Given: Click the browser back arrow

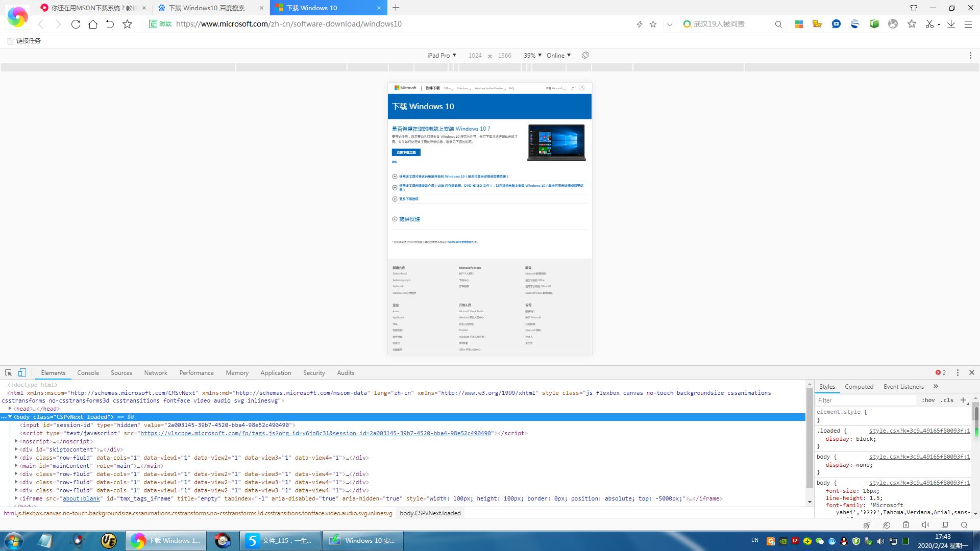Looking at the screenshot, I should (41, 24).
